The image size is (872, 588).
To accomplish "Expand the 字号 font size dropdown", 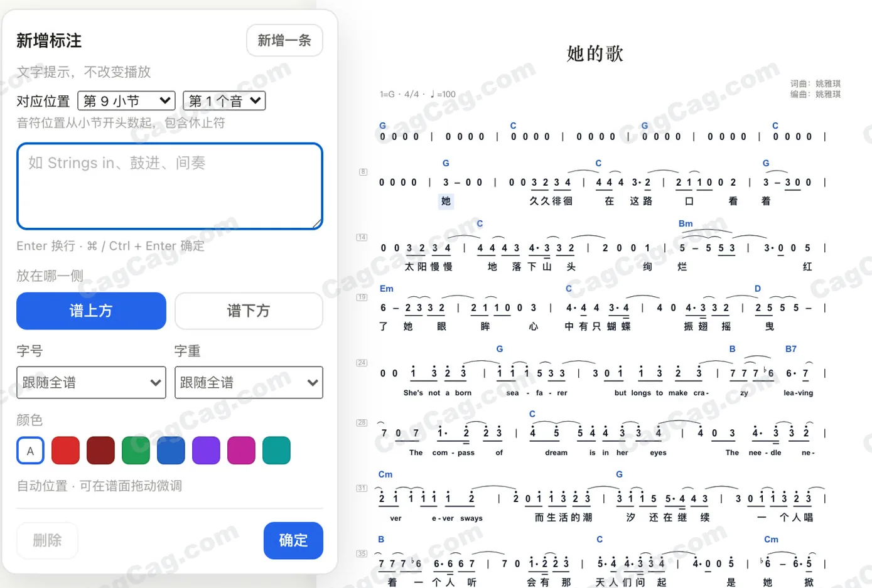I will [91, 382].
